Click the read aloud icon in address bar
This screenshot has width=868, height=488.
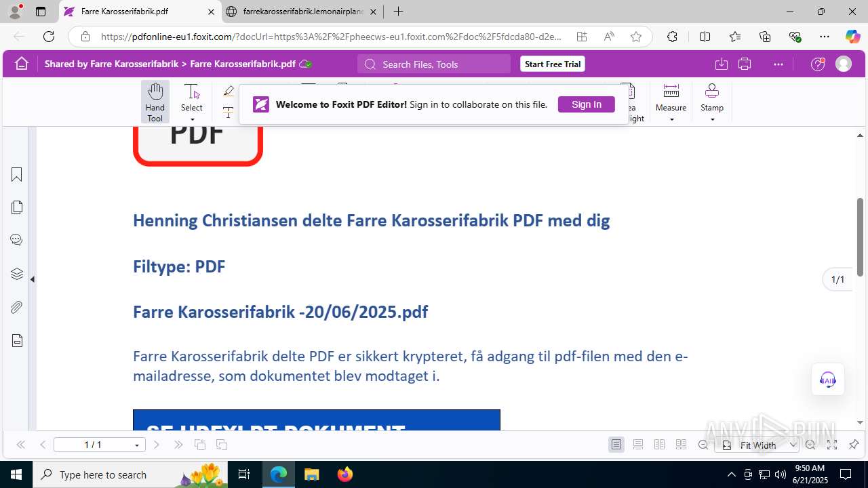coord(609,37)
